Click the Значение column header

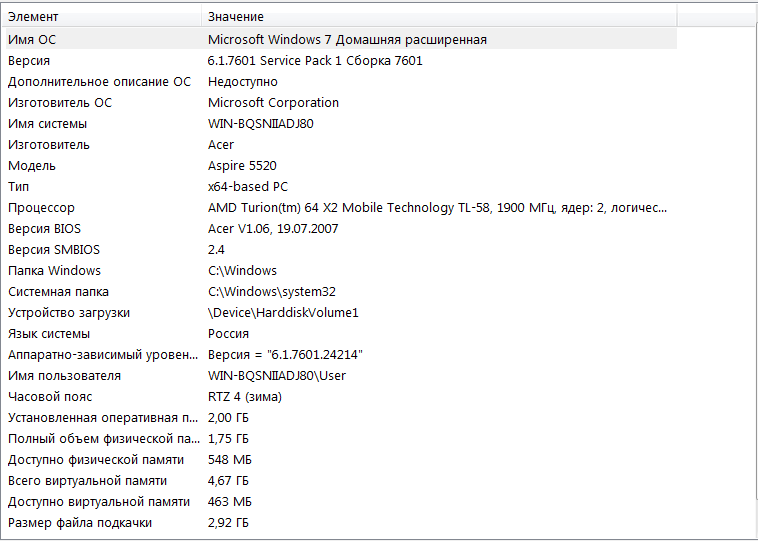click(x=440, y=17)
